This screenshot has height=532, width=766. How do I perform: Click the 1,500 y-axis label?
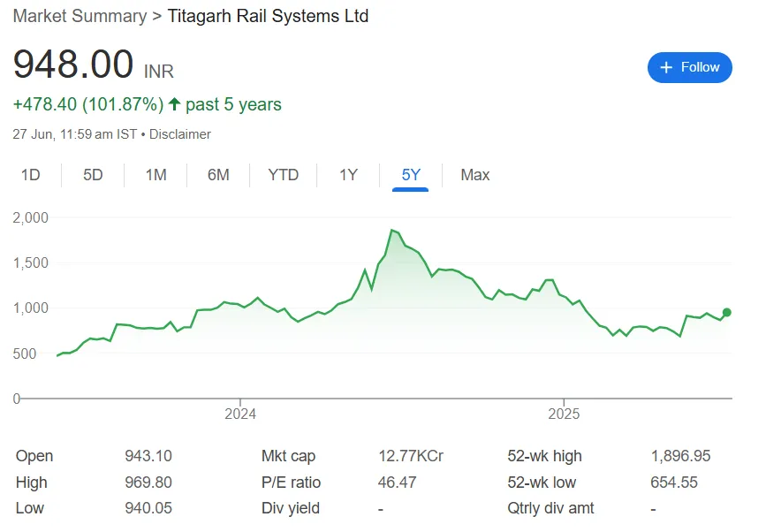pos(31,263)
